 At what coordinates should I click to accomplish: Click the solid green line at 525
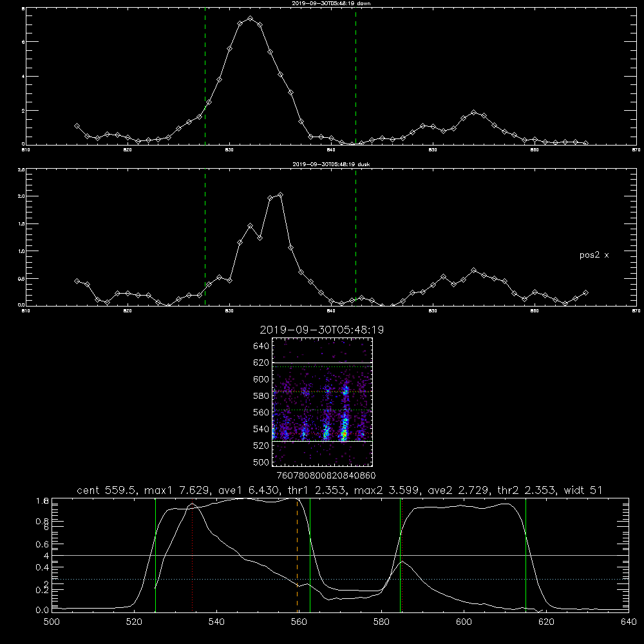155,555
